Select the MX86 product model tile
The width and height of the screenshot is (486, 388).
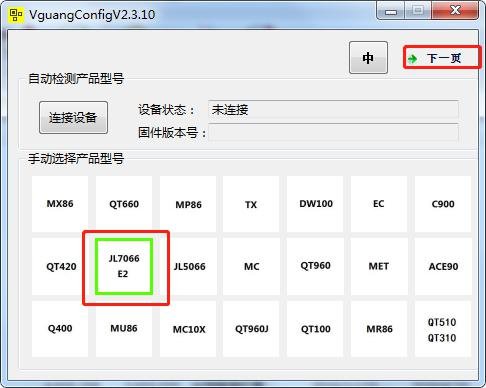[x=60, y=204]
